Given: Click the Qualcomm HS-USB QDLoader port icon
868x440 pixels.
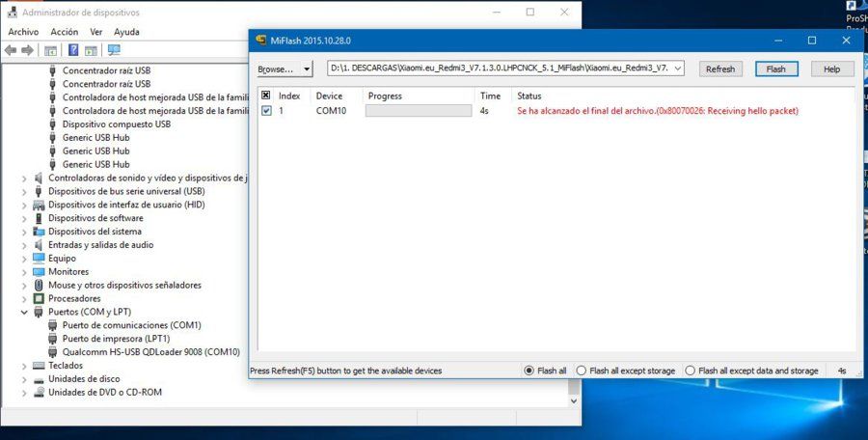Looking at the screenshot, I should [x=53, y=352].
